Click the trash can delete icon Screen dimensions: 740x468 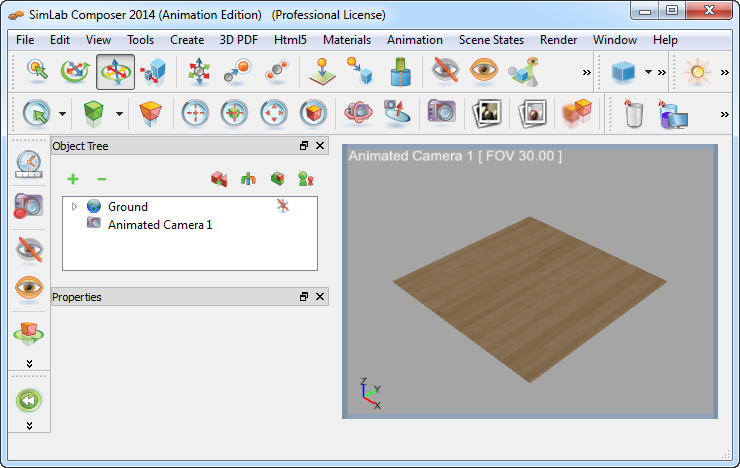tap(634, 113)
